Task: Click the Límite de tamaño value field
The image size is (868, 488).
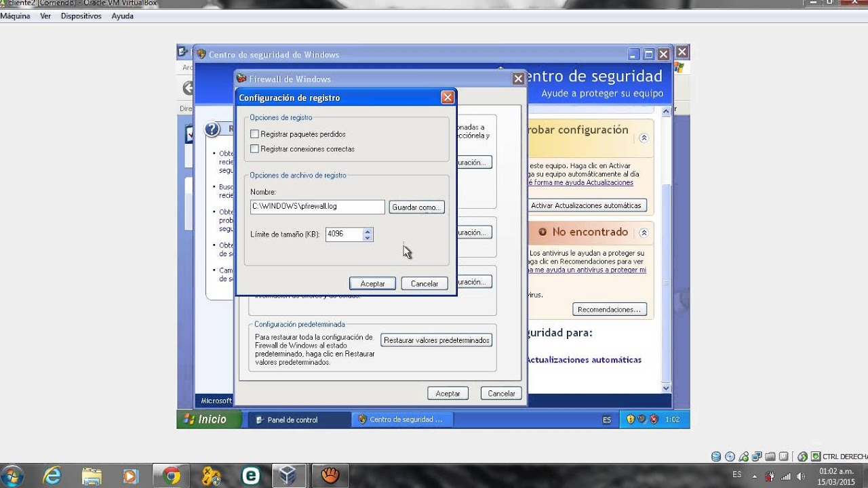Action: tap(344, 234)
